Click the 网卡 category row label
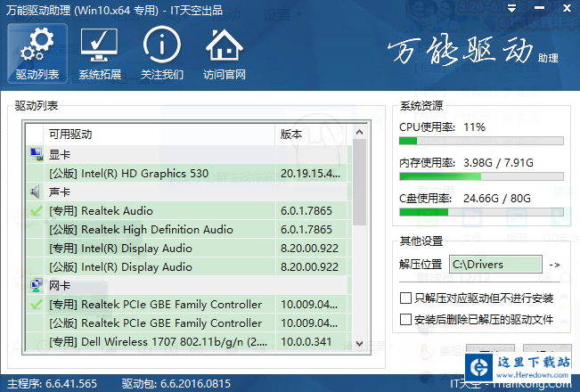 point(60,285)
